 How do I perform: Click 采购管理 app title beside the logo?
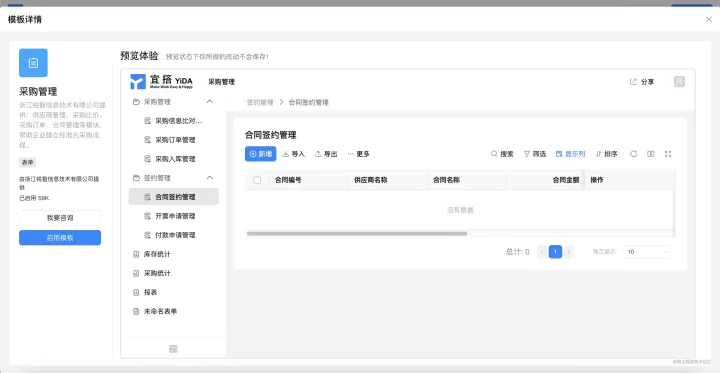click(x=221, y=82)
